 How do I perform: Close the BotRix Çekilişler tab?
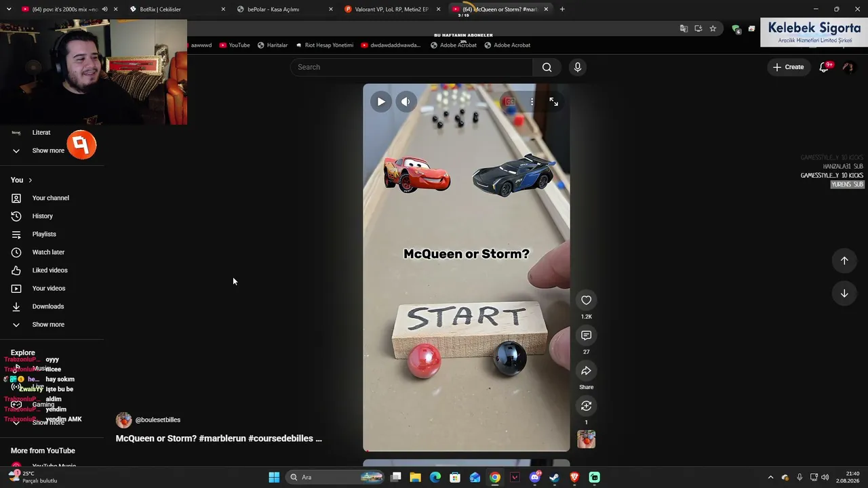click(x=223, y=9)
